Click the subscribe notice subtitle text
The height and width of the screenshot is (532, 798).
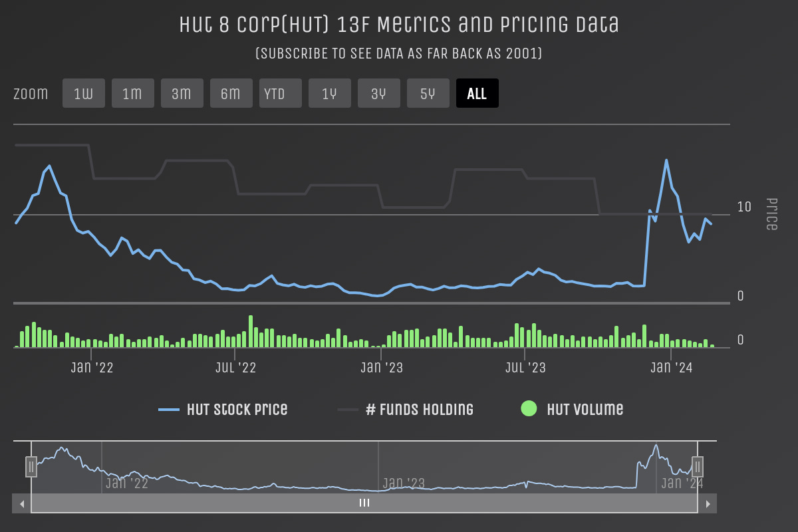point(399,53)
